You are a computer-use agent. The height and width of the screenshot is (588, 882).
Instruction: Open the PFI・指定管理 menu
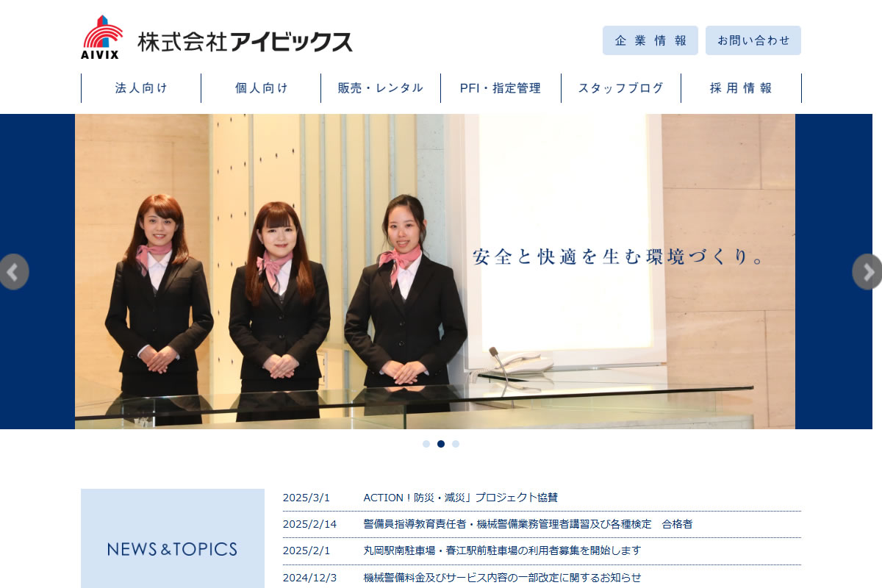point(501,88)
